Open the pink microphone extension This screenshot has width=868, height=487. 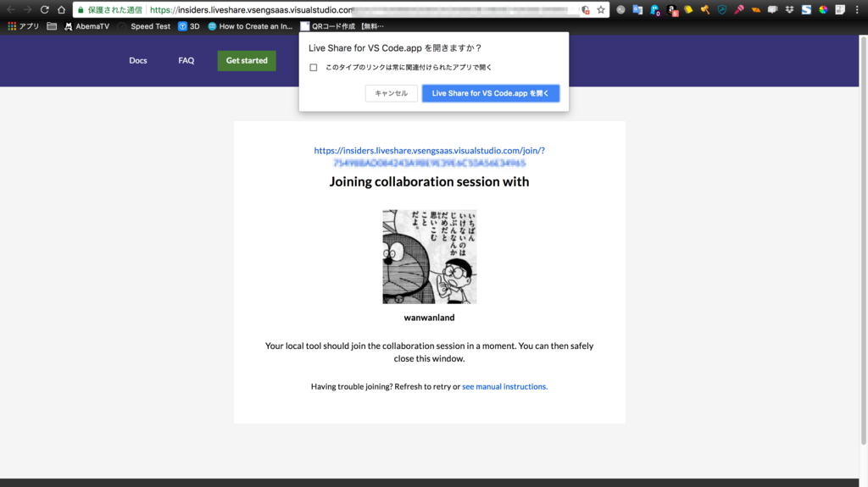[739, 9]
